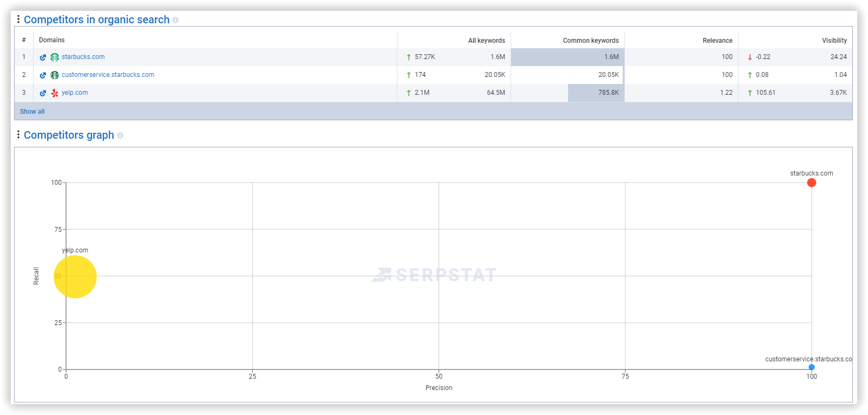Open the starbucks.com domain link
This screenshot has width=868, height=415.
(83, 57)
